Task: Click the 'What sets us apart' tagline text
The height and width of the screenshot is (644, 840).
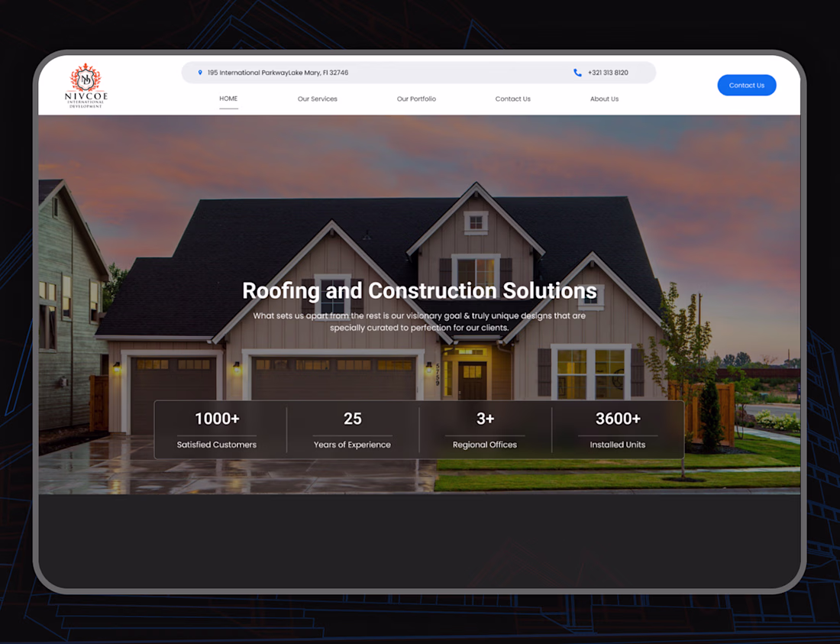Action: [x=419, y=322]
